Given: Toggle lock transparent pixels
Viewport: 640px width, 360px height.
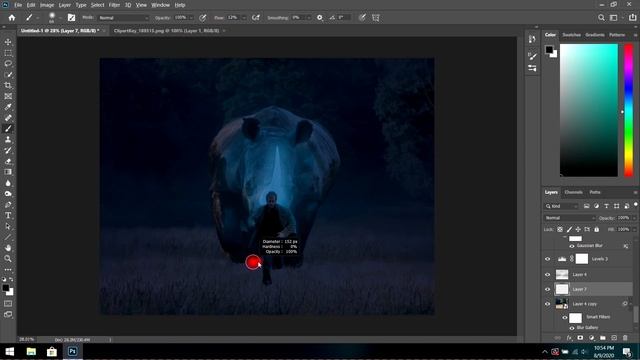Looking at the screenshot, I should click(x=560, y=229).
